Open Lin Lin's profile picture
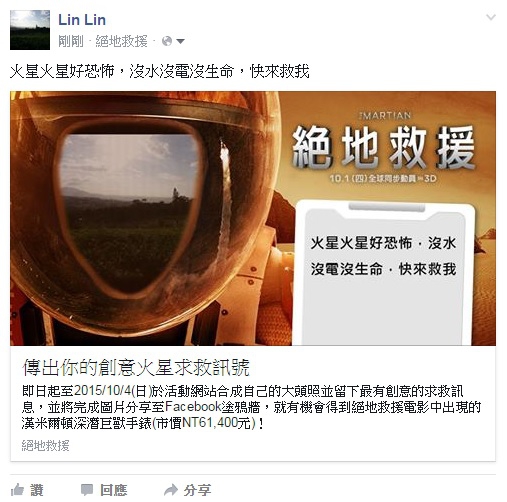This screenshot has width=507, height=502. coord(30,30)
